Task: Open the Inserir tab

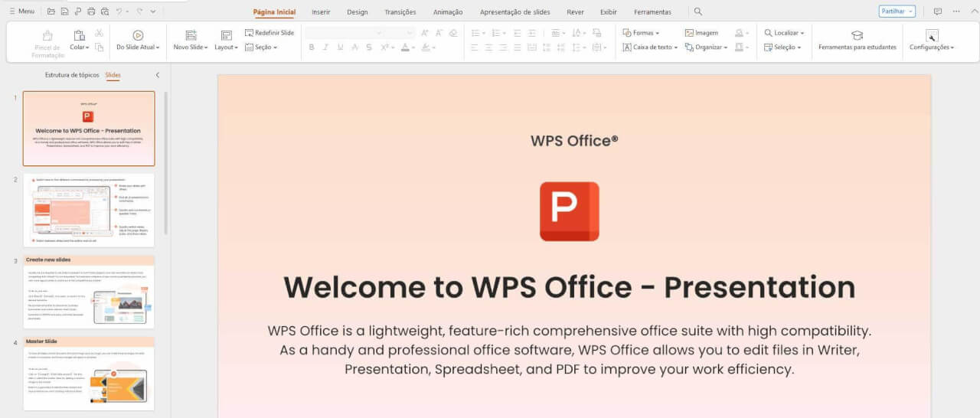Action: click(322, 12)
